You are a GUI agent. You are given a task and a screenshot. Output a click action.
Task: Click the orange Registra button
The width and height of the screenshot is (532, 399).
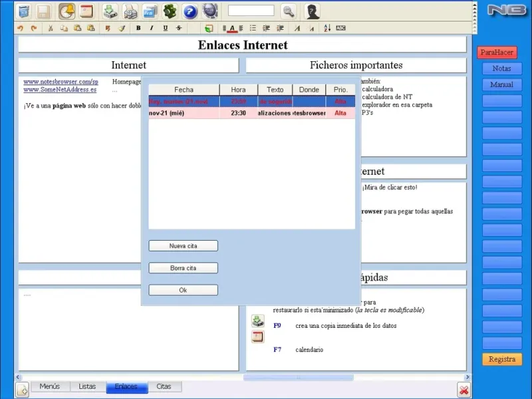[502, 359]
